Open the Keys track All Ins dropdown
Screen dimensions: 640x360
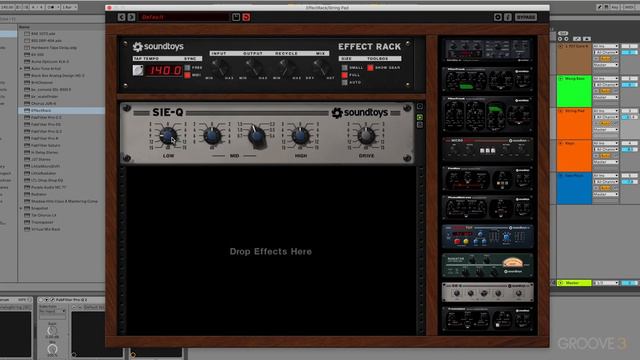606,143
